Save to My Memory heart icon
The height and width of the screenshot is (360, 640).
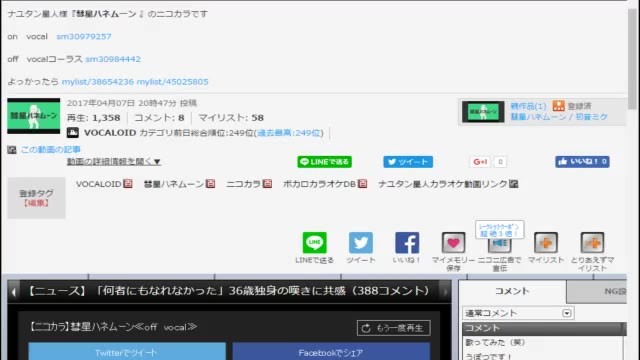coord(453,242)
